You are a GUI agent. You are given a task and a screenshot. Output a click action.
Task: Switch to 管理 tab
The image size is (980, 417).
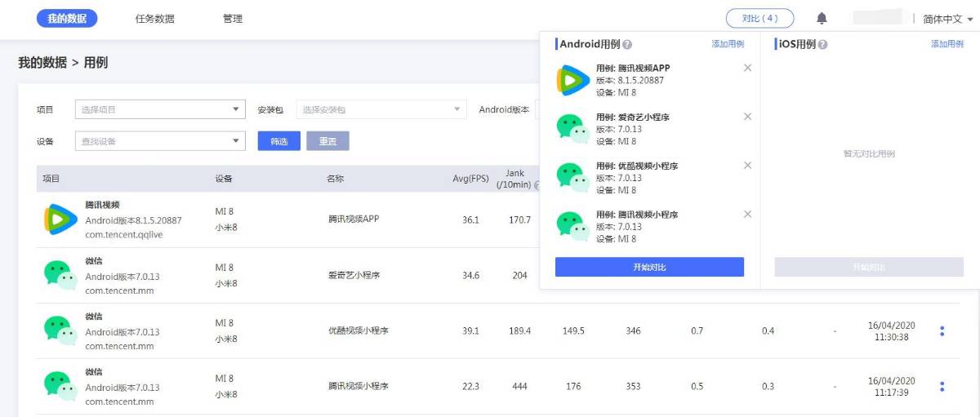[x=233, y=18]
